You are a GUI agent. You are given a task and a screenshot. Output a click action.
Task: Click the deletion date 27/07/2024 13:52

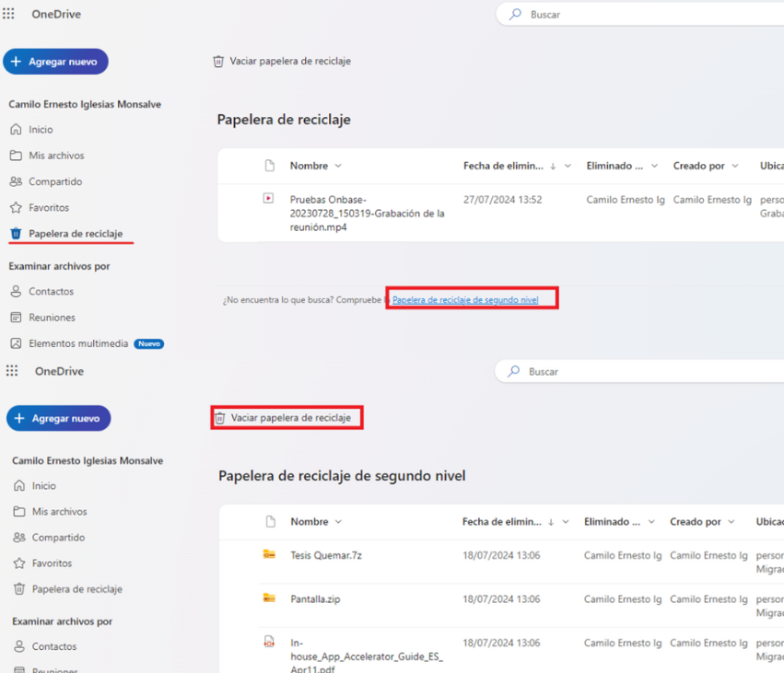pos(502,200)
